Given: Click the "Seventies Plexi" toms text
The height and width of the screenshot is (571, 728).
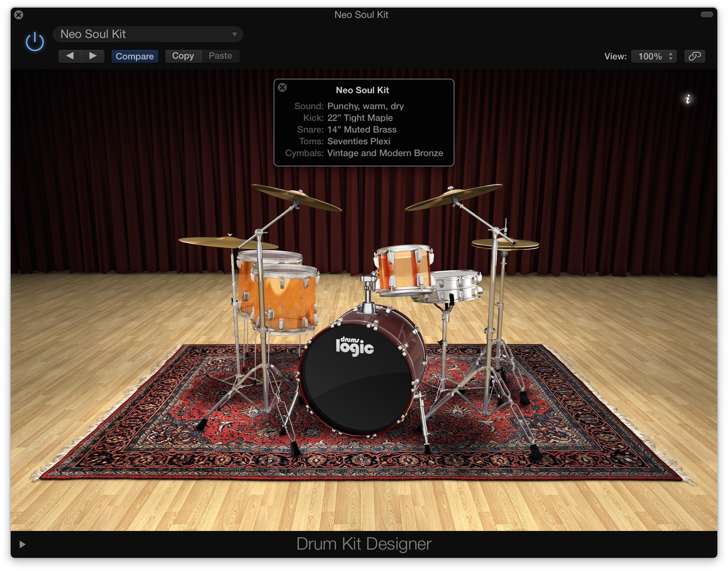Looking at the screenshot, I should tap(359, 141).
